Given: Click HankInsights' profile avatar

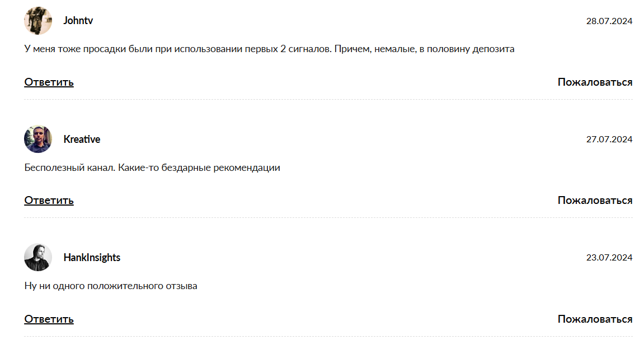Looking at the screenshot, I should point(38,258).
